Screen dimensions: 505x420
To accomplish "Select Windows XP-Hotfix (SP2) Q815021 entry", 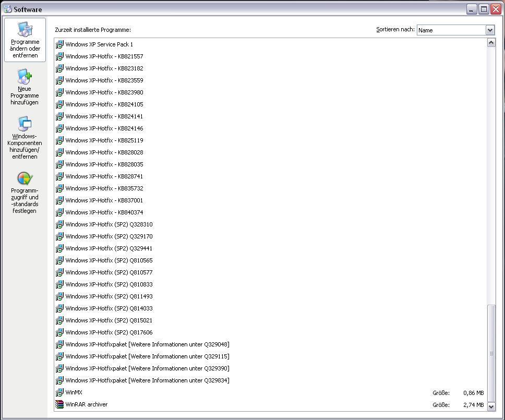I will [x=109, y=320].
